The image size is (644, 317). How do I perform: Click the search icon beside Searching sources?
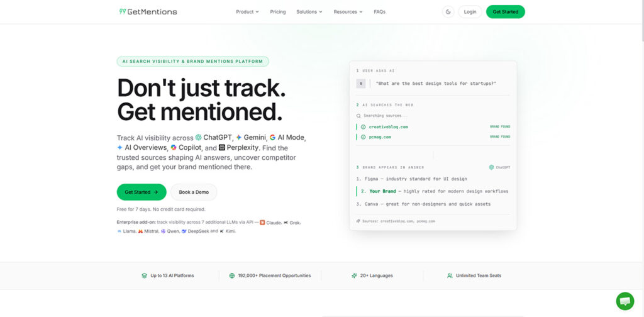click(x=358, y=116)
